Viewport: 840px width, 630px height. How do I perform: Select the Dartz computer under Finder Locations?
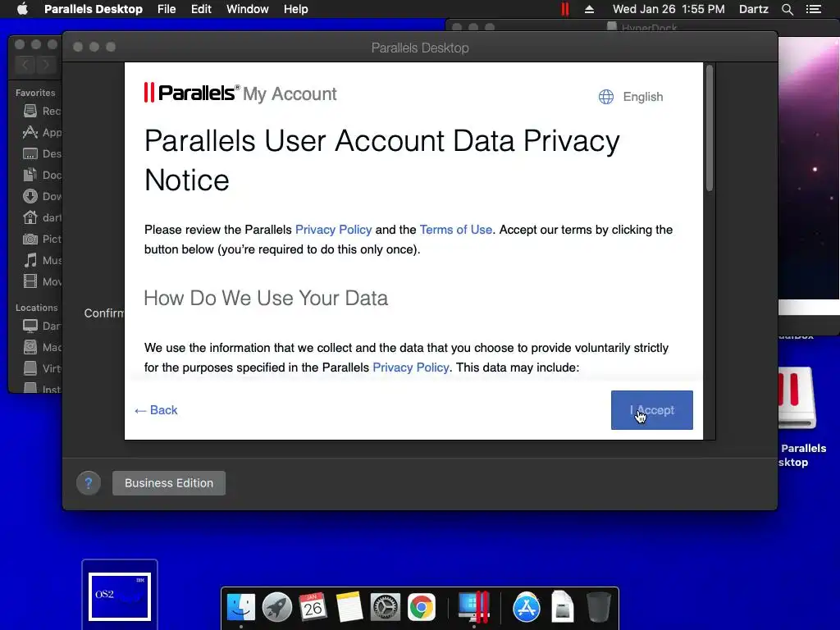click(x=42, y=326)
